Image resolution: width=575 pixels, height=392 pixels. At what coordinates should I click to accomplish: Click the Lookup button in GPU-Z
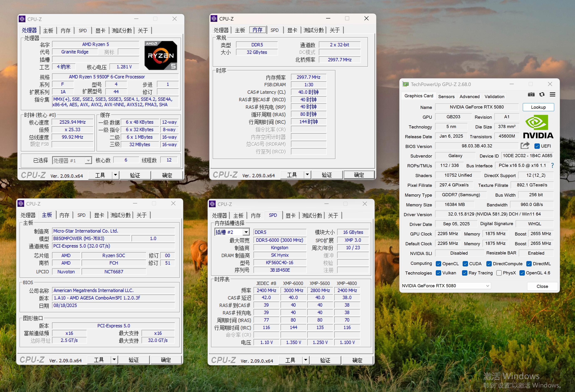[x=538, y=107]
